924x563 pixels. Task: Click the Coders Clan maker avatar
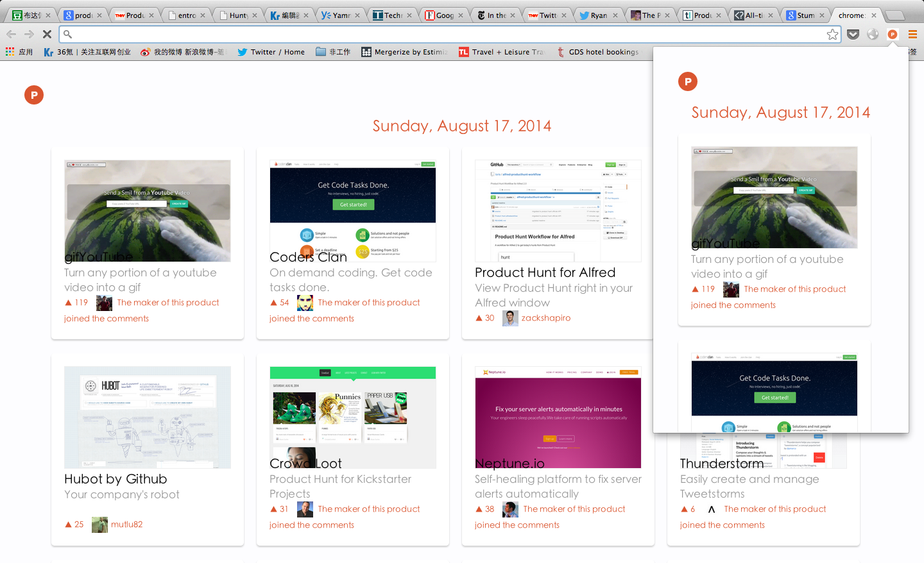coord(305,303)
